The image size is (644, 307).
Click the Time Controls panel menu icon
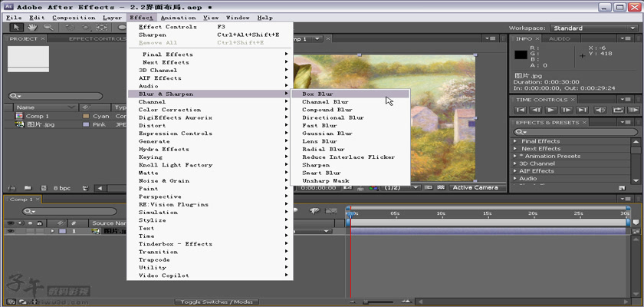(x=626, y=100)
